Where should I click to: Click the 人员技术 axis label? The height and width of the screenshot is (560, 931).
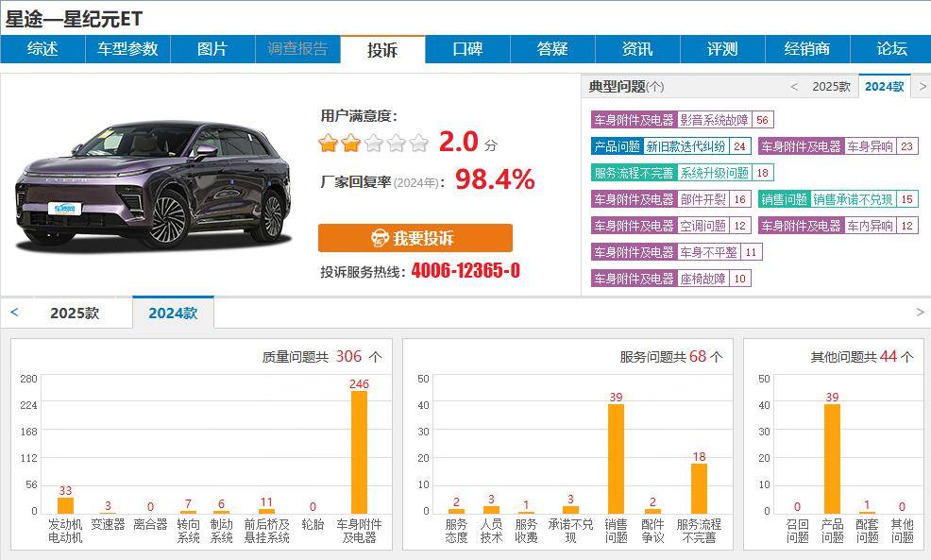(491, 531)
